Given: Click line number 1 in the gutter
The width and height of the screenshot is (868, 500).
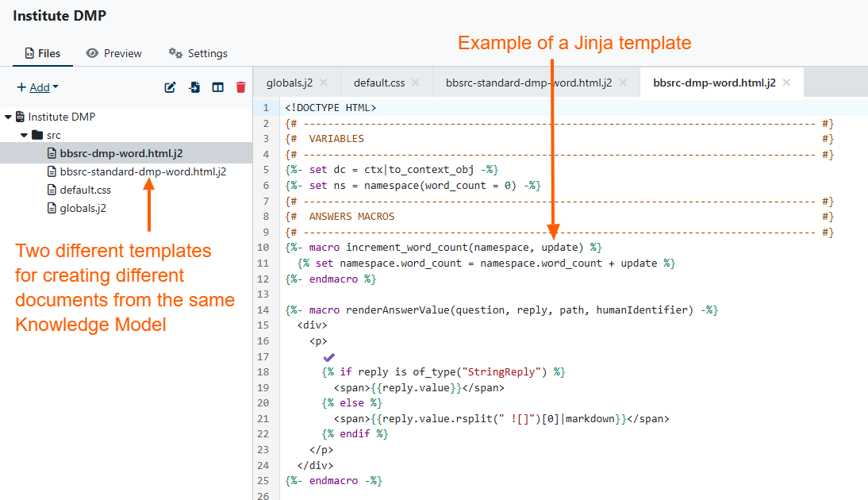Looking at the screenshot, I should 266,108.
